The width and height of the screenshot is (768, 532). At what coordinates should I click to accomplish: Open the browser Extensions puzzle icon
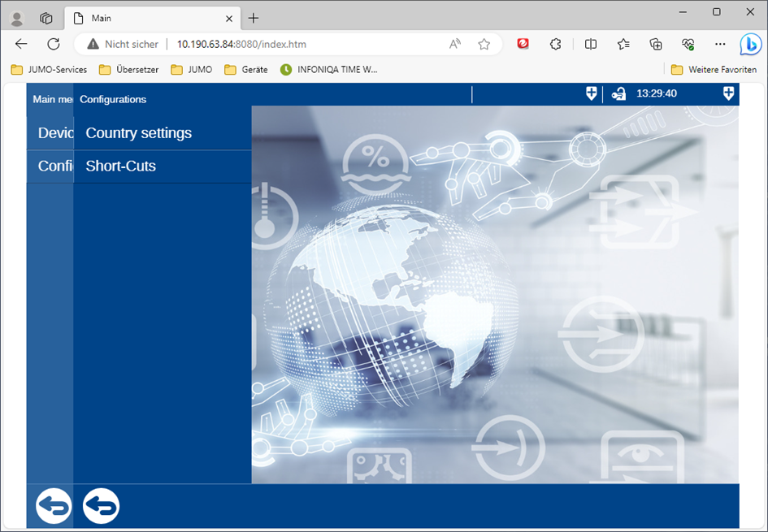(x=555, y=44)
